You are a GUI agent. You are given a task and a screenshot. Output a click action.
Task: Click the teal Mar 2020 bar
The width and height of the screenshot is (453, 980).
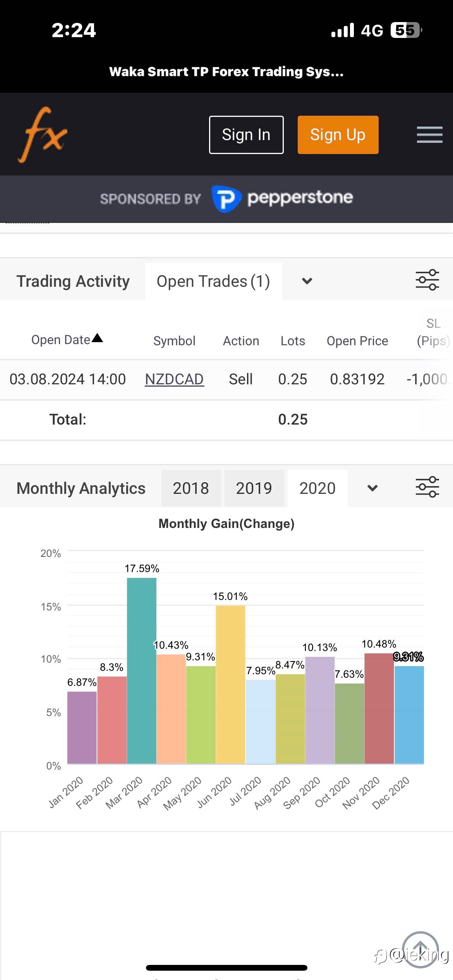(x=142, y=671)
